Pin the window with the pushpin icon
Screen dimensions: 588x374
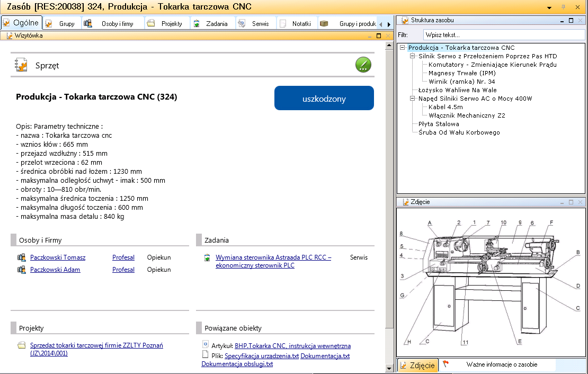tap(563, 7)
